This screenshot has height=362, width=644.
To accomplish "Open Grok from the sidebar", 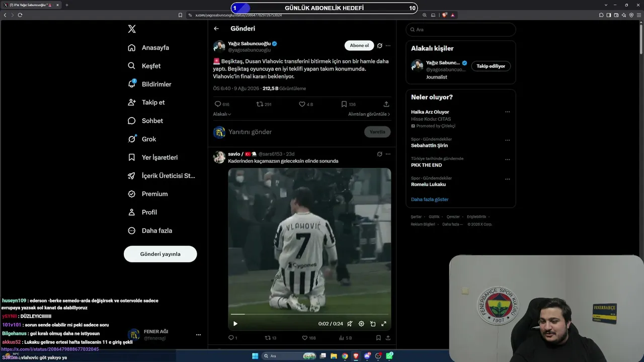I will [142, 139].
